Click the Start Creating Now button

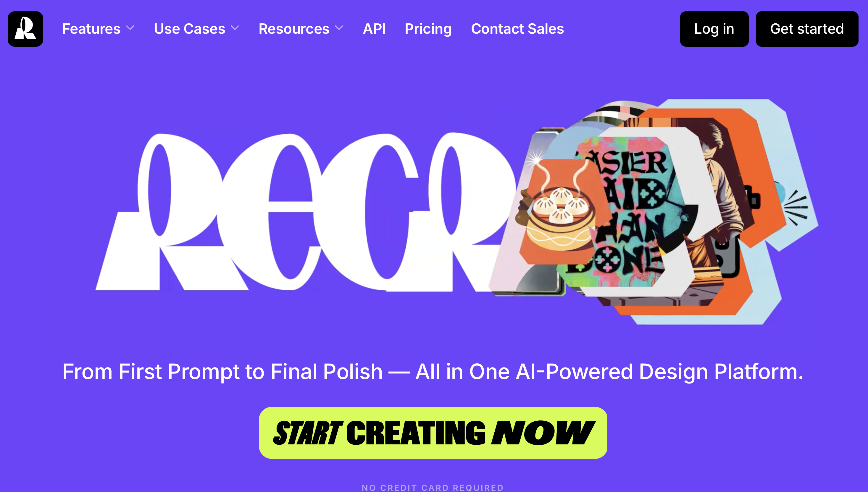click(x=433, y=433)
